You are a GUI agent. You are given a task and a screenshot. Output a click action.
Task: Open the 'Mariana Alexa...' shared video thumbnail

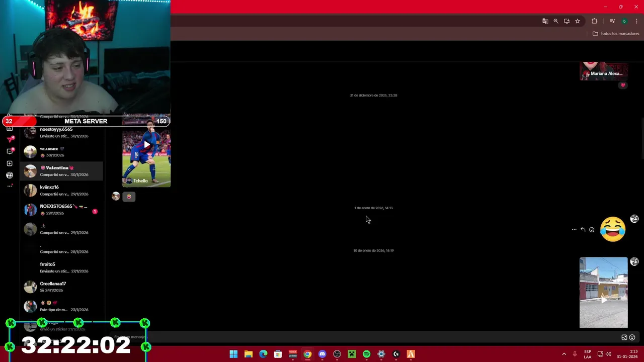(603, 71)
